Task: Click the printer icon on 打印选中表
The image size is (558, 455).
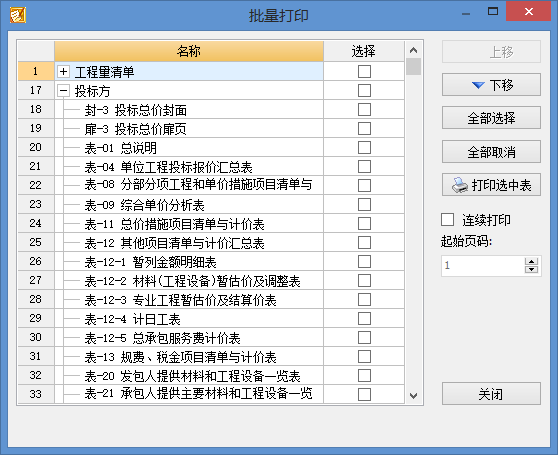Action: [460, 185]
